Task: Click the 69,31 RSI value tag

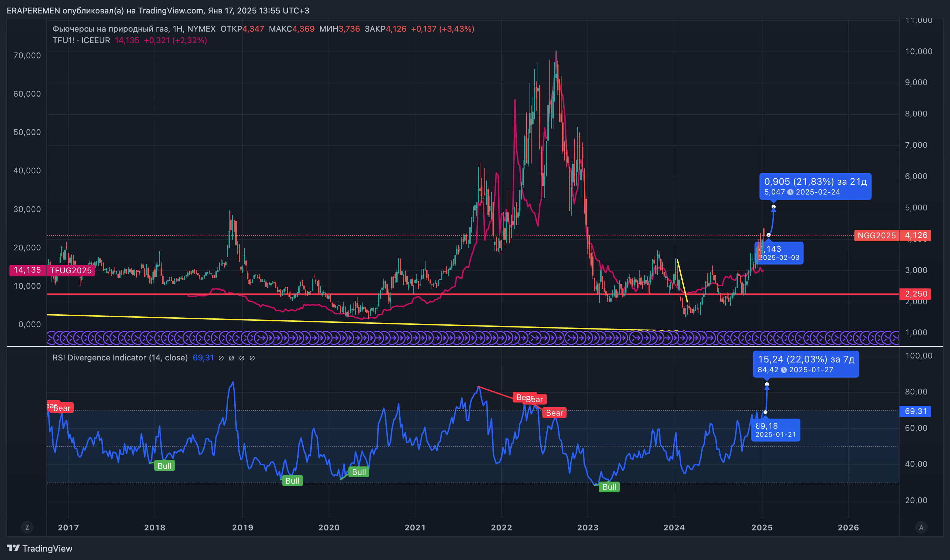Action: pos(916,411)
